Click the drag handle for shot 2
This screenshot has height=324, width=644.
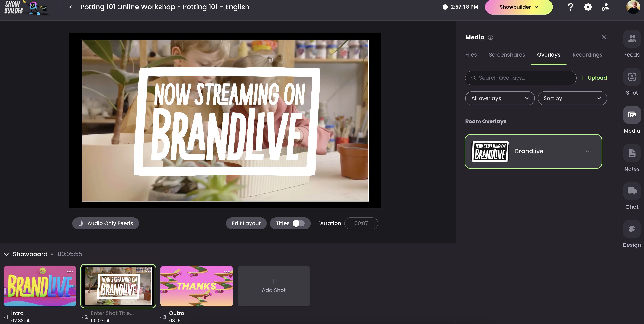pos(82,317)
